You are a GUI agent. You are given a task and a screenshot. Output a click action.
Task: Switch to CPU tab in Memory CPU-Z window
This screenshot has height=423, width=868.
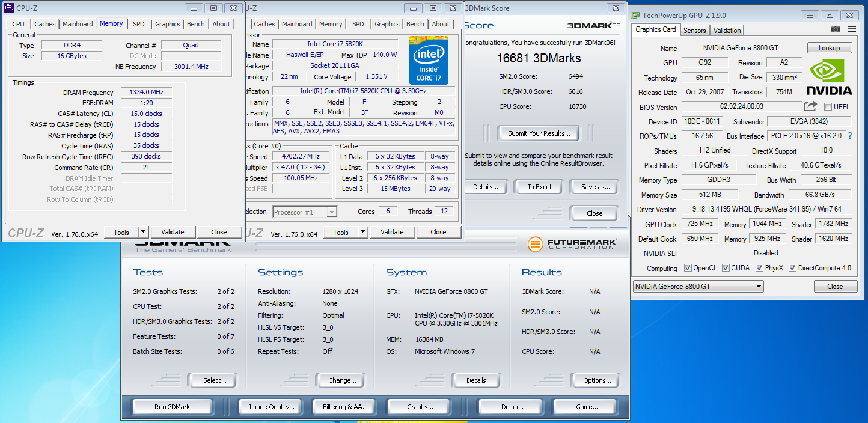point(19,24)
